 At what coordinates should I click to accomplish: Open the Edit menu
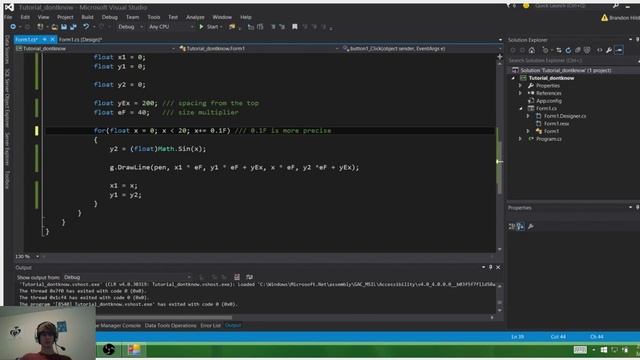25,17
